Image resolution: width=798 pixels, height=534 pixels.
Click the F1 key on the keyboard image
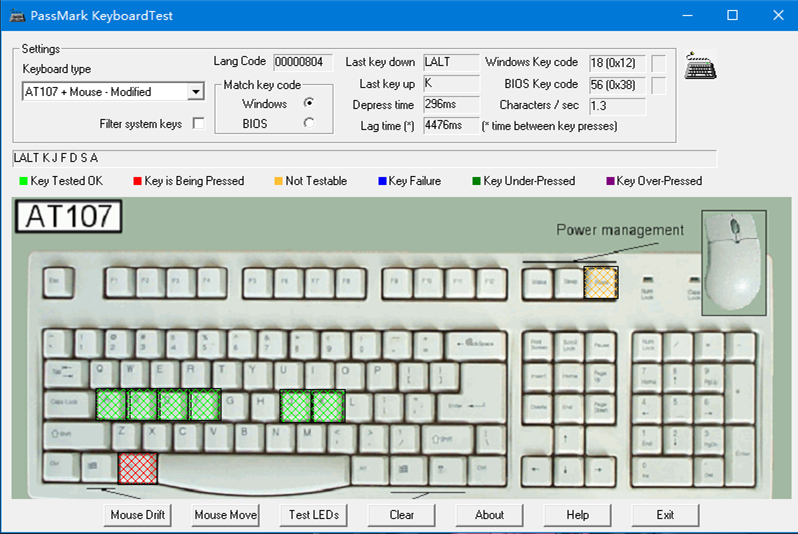point(119,282)
